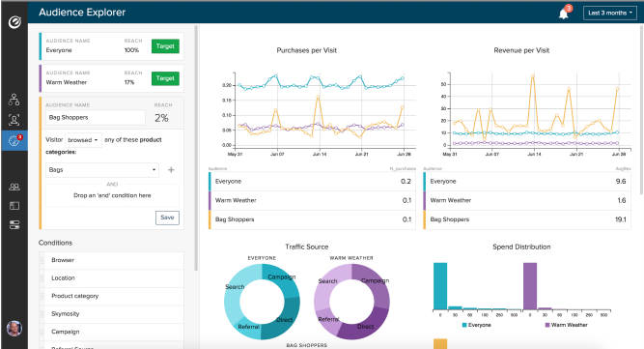Click Target button for Everyone audience

pyautogui.click(x=165, y=46)
